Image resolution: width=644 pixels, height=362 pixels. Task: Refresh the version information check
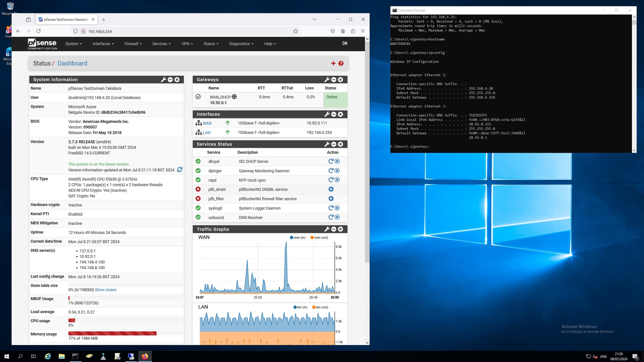180,170
